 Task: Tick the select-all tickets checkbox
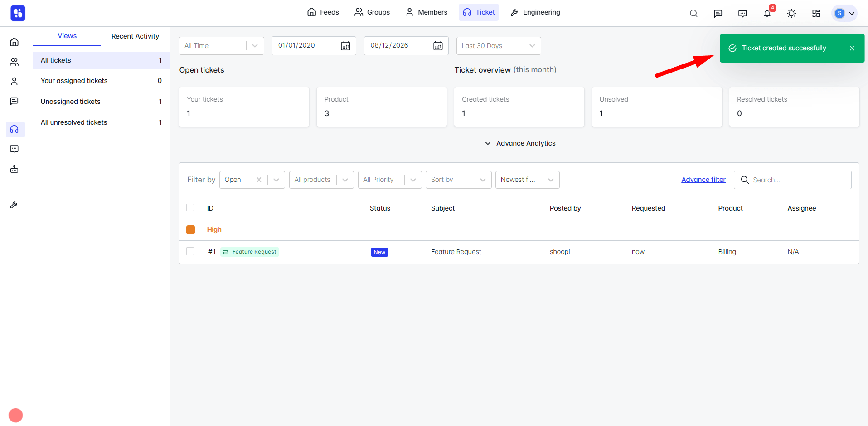(x=190, y=207)
